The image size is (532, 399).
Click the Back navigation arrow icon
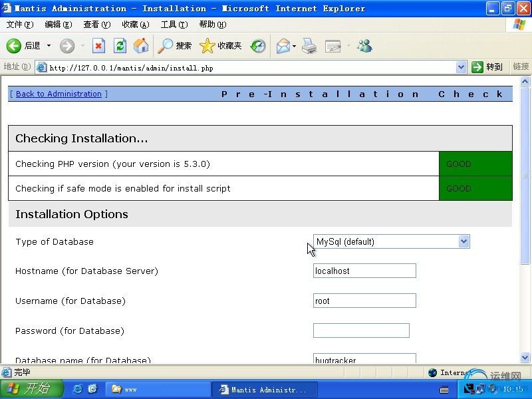pyautogui.click(x=14, y=46)
